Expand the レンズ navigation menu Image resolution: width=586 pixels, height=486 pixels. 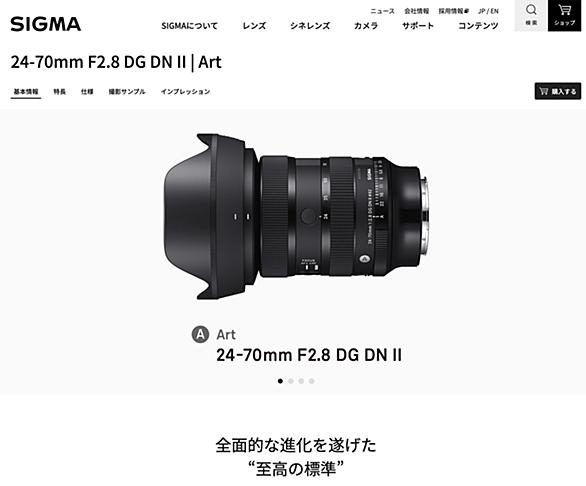click(x=254, y=26)
